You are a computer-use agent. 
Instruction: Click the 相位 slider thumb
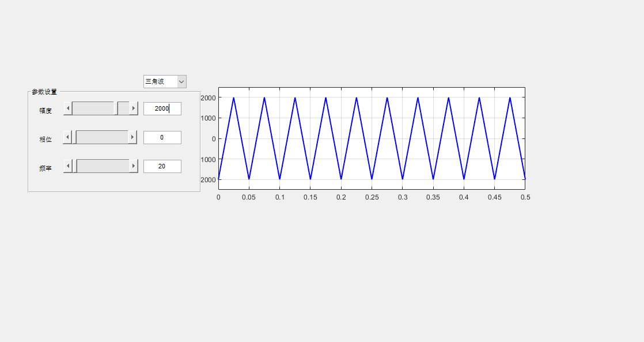[x=74, y=137]
